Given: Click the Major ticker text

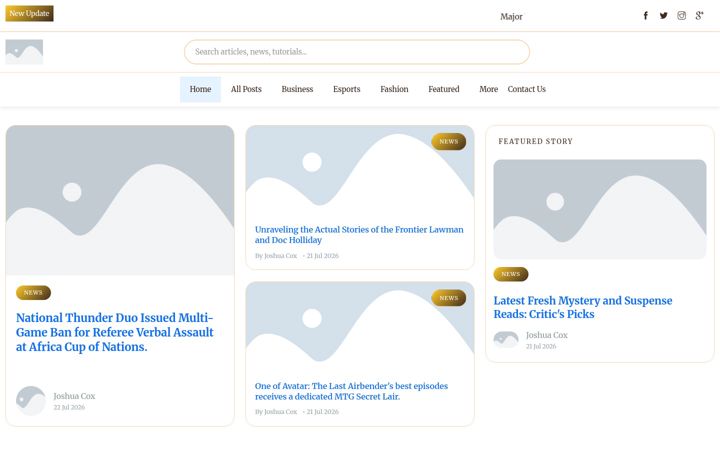Looking at the screenshot, I should tap(511, 17).
